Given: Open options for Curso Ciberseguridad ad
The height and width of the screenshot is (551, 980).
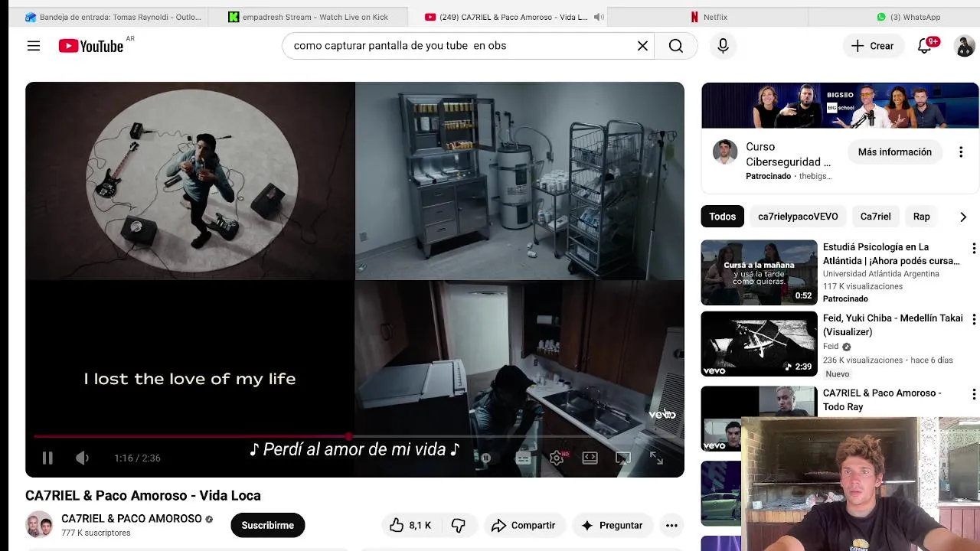Looking at the screenshot, I should 961,152.
